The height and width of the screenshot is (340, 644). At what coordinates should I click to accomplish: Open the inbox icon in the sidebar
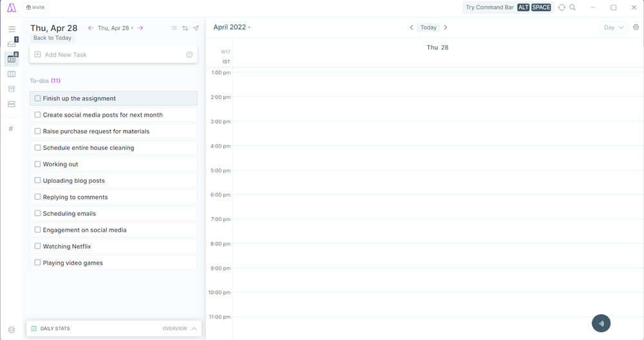(x=12, y=44)
